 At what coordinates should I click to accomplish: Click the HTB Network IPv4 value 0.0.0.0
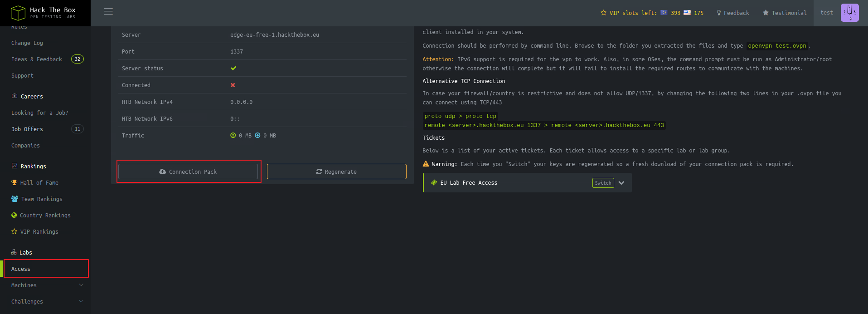[242, 102]
